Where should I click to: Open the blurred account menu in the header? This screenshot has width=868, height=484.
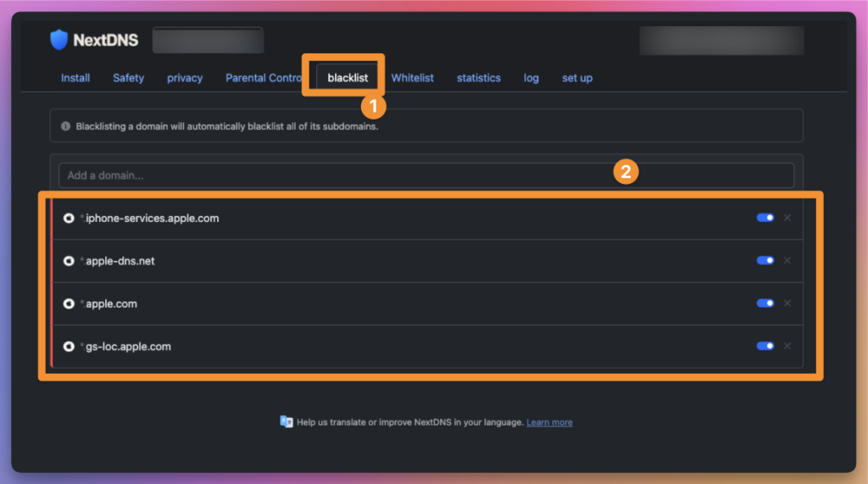click(x=722, y=41)
